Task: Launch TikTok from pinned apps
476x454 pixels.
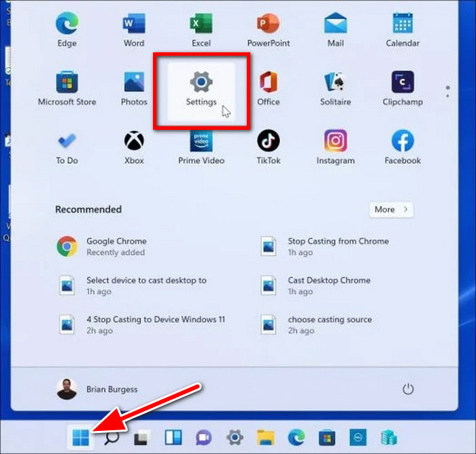Action: (x=269, y=147)
